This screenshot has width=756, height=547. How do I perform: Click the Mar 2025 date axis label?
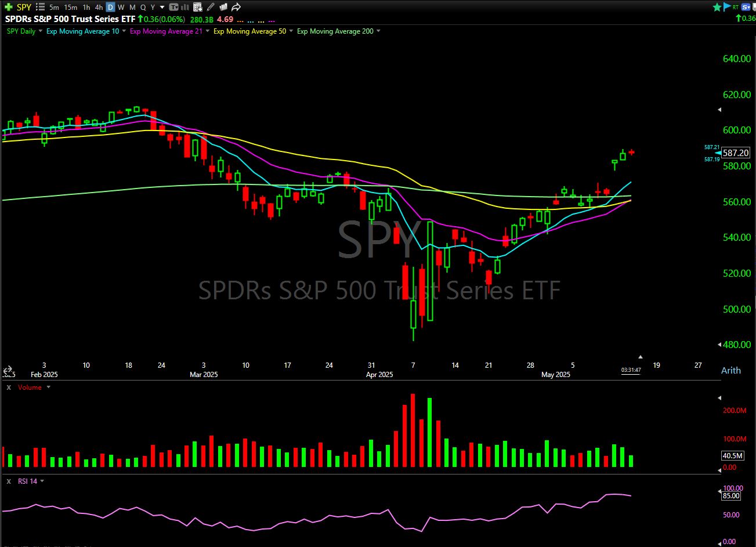[x=204, y=375]
